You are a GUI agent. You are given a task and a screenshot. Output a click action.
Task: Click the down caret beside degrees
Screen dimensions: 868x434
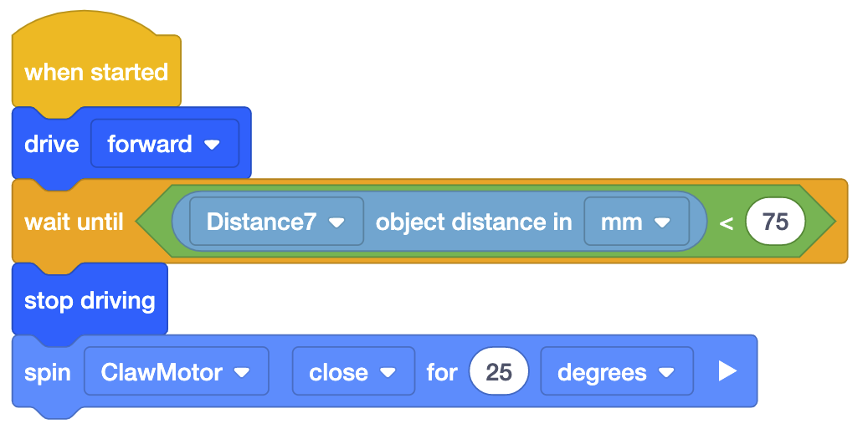(666, 372)
